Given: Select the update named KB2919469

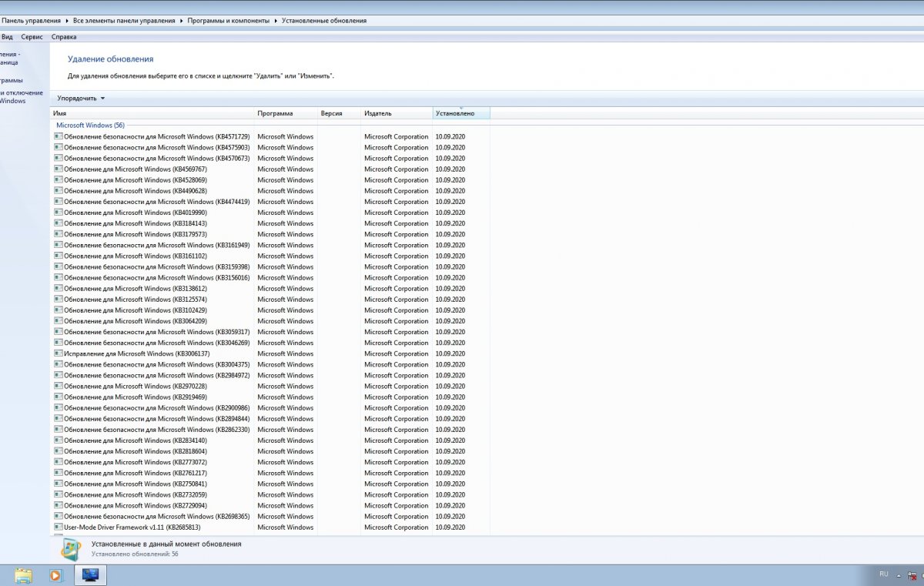Looking at the screenshot, I should tap(136, 397).
